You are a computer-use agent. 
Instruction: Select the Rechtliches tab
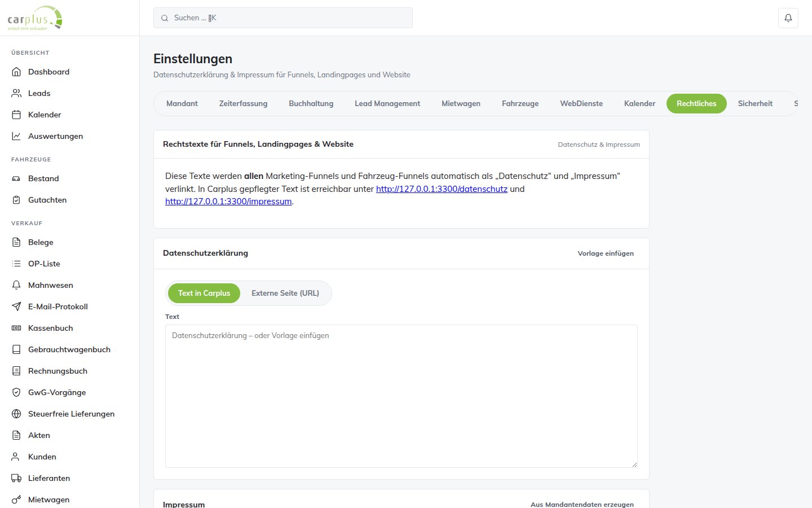click(696, 103)
